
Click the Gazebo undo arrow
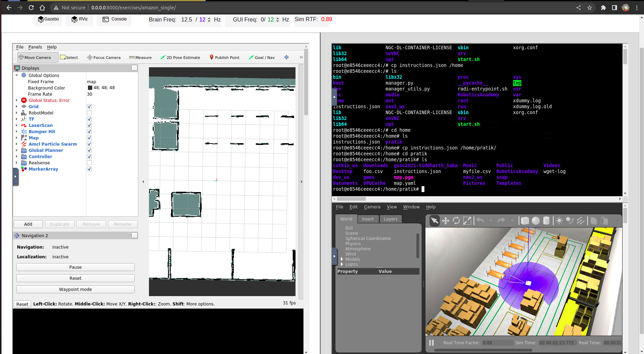tap(480, 221)
